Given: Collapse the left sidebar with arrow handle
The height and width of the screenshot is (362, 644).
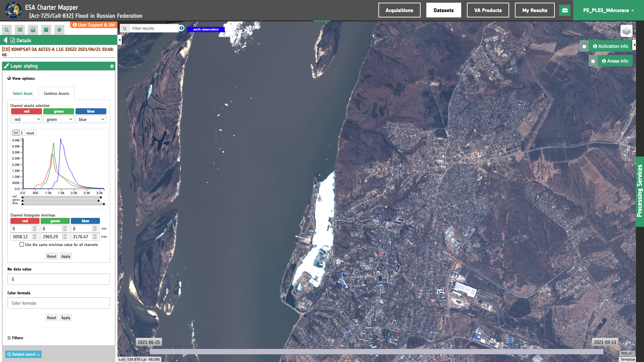Looking at the screenshot, I should click(120, 40).
